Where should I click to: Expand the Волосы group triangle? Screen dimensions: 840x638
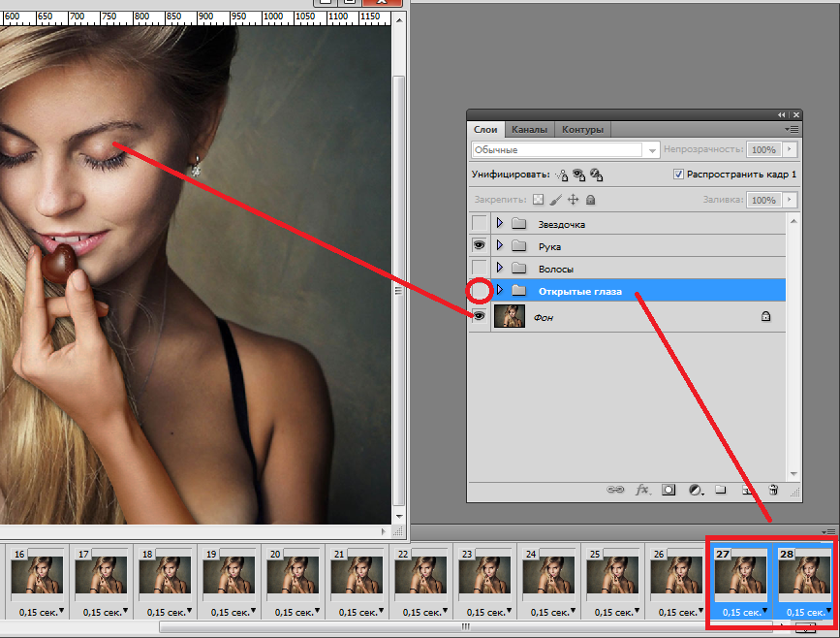pyautogui.click(x=500, y=268)
